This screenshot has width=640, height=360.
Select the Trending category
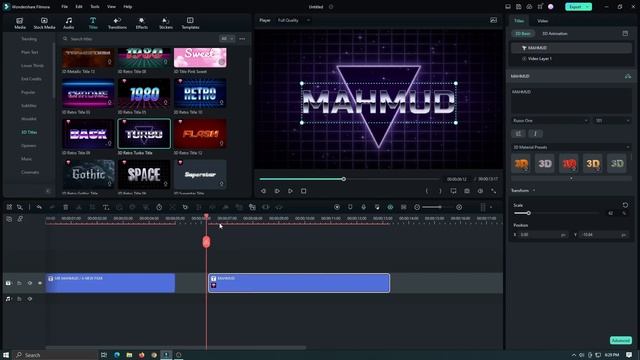point(29,39)
